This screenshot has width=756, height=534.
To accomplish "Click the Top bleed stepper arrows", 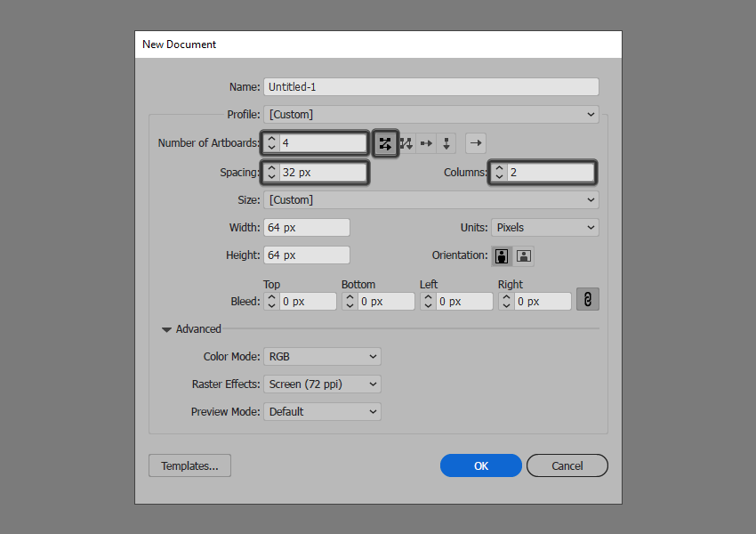I will tap(271, 302).
